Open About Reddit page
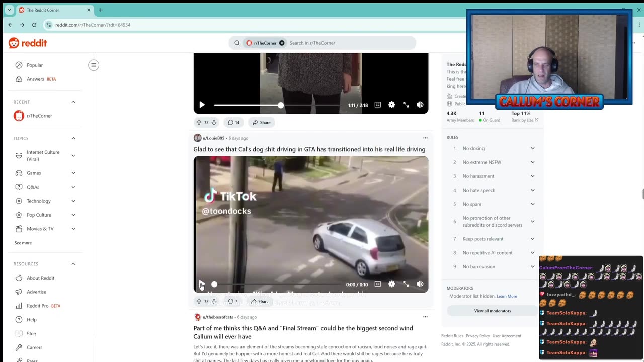 40,278
